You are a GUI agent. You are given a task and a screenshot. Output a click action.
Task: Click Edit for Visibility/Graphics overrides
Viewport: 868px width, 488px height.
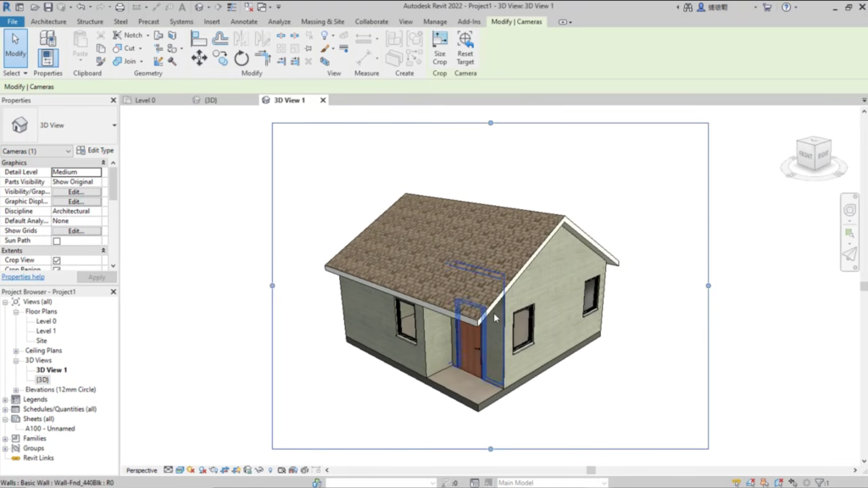[75, 192]
